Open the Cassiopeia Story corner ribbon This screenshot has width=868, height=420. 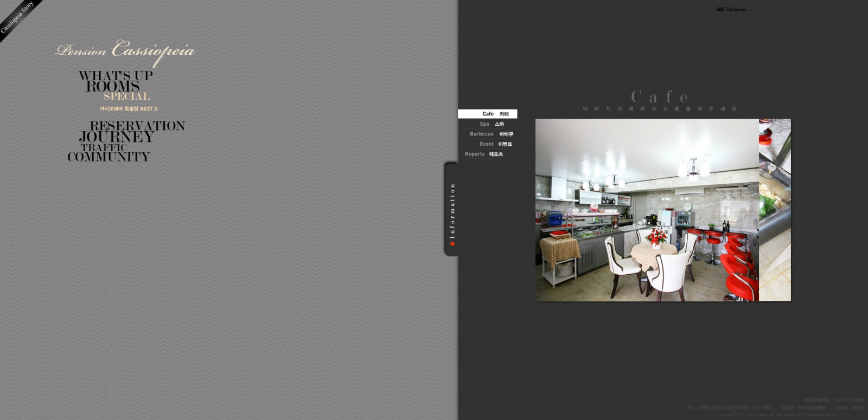coord(16,16)
